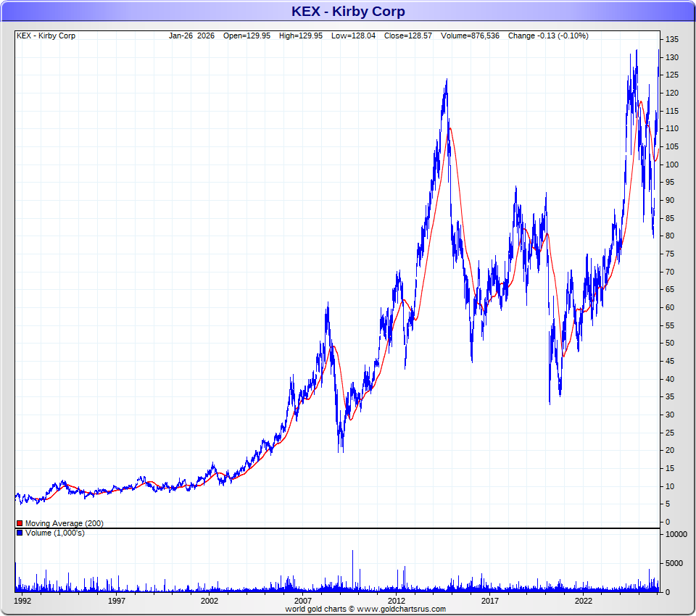The width and height of the screenshot is (696, 616).
Task: Click the 2007 x-axis label
Action: (303, 601)
